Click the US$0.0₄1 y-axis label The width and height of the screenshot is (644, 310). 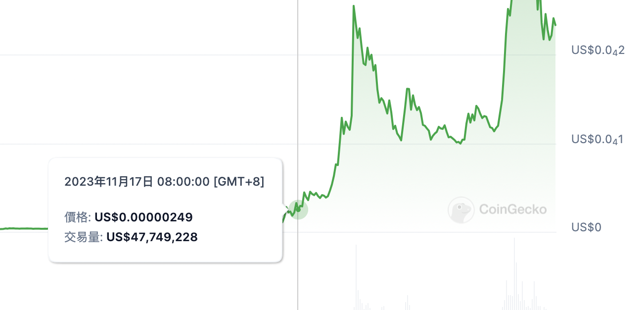[598, 139]
